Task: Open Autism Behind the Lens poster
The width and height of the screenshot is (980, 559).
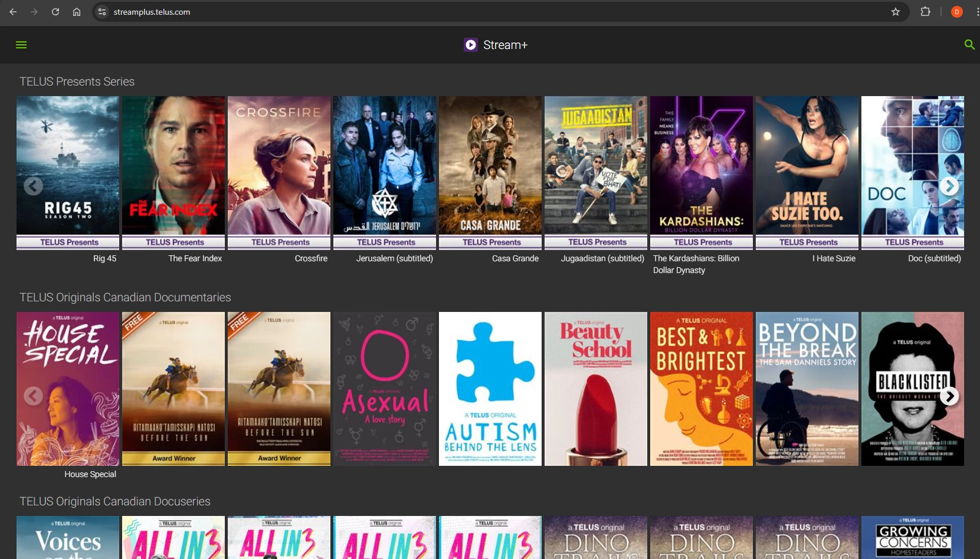Action: tap(490, 389)
